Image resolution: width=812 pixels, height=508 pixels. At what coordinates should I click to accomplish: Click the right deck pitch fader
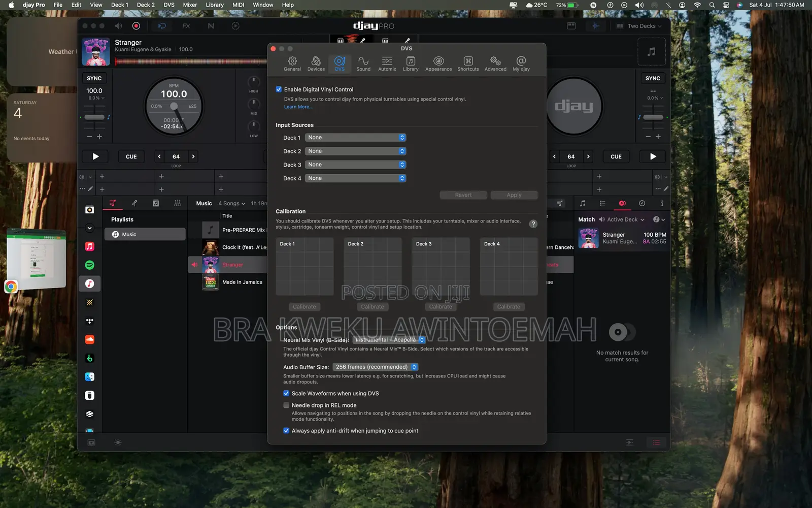click(x=653, y=117)
